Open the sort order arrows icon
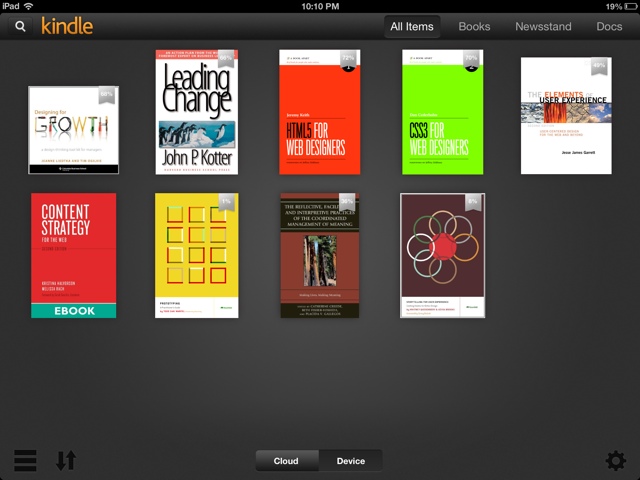The image size is (640, 480). pyautogui.click(x=66, y=460)
